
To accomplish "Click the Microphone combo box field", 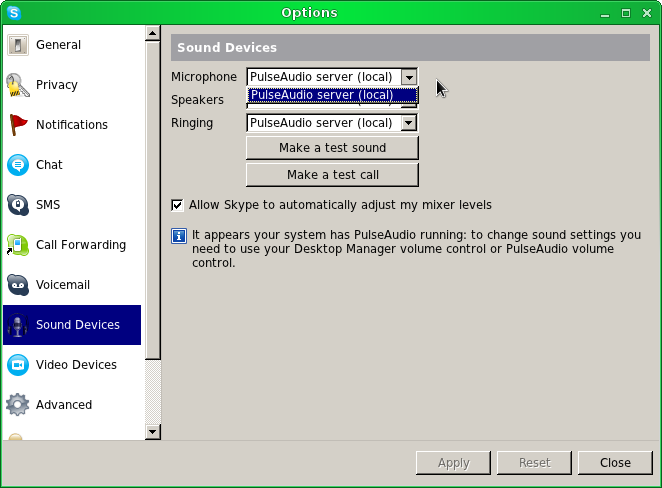I will tap(332, 77).
